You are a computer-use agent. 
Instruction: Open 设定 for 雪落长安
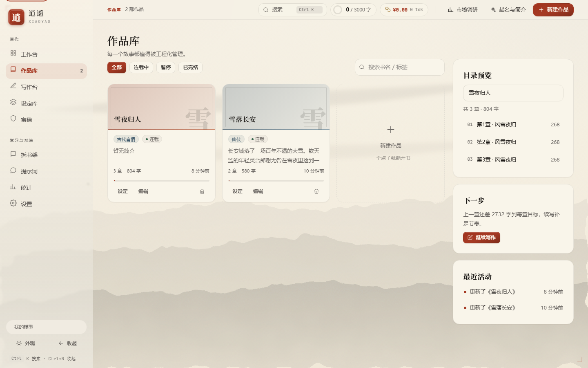pos(238,191)
